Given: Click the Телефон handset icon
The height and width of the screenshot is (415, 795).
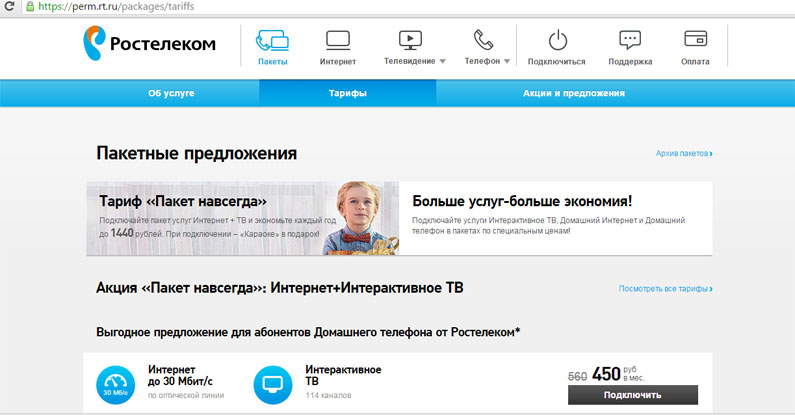Looking at the screenshot, I should pyautogui.click(x=483, y=40).
